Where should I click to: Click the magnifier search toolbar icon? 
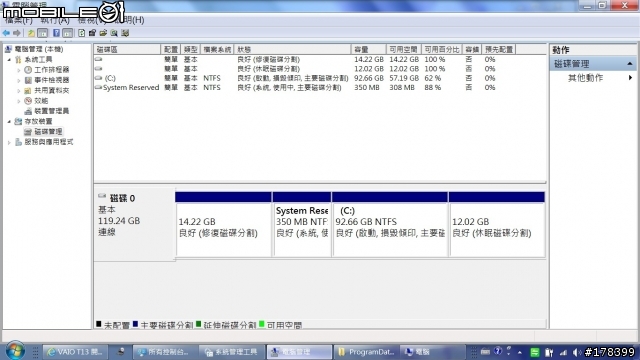[114, 33]
